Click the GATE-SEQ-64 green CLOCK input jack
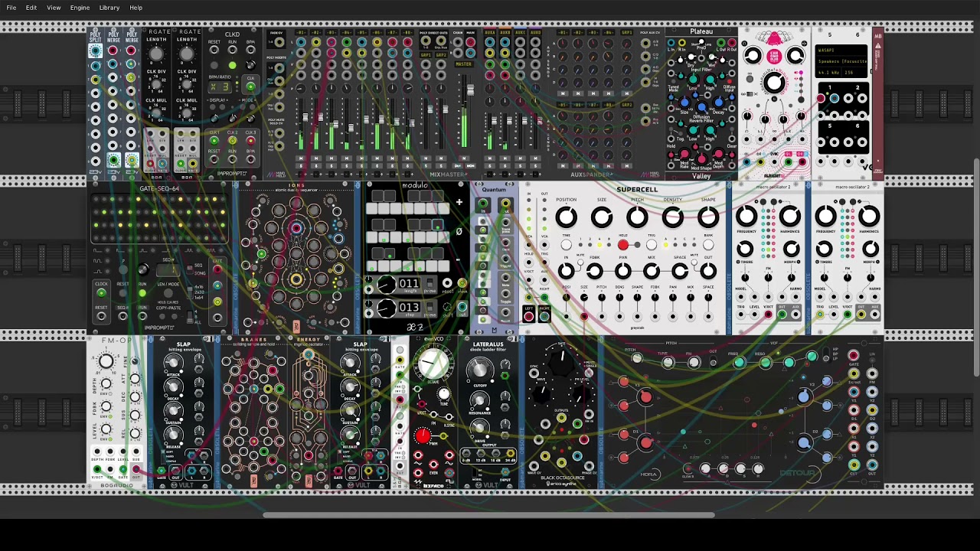980x551 pixels. [102, 293]
